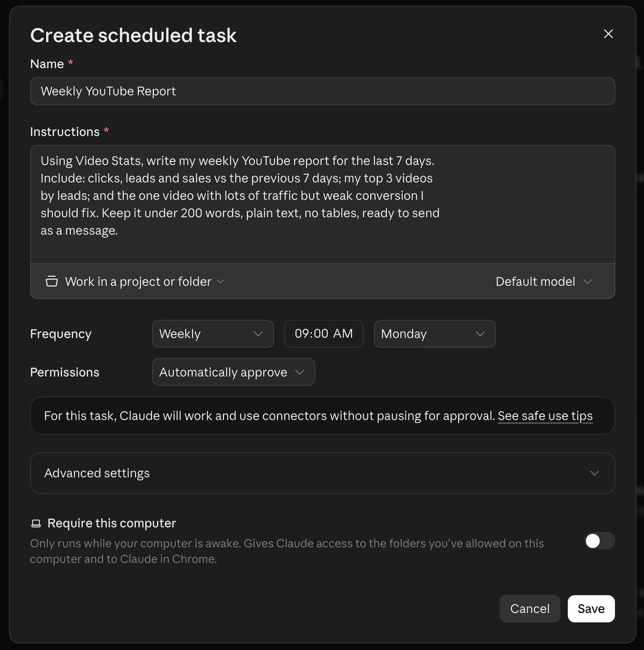
Task: Click the Save button
Action: (x=591, y=609)
